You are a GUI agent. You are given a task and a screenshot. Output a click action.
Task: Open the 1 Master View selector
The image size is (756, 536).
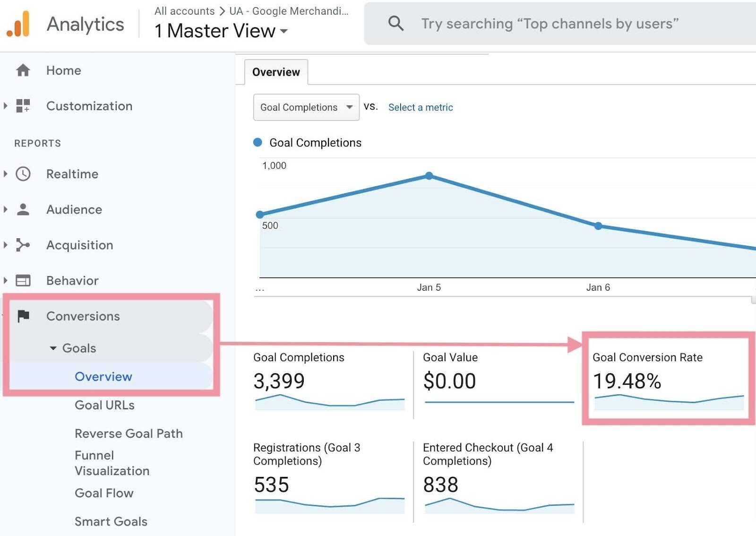(221, 31)
